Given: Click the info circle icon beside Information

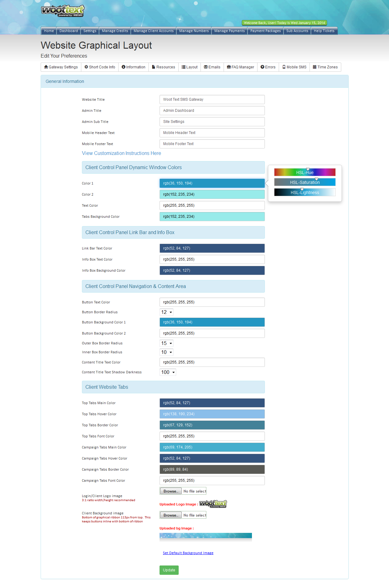Looking at the screenshot, I should click(x=124, y=67).
